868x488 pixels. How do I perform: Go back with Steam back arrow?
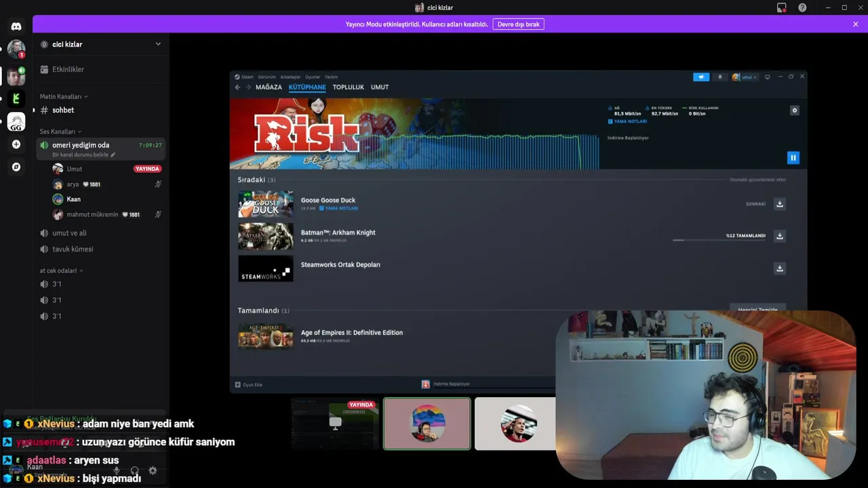(237, 87)
